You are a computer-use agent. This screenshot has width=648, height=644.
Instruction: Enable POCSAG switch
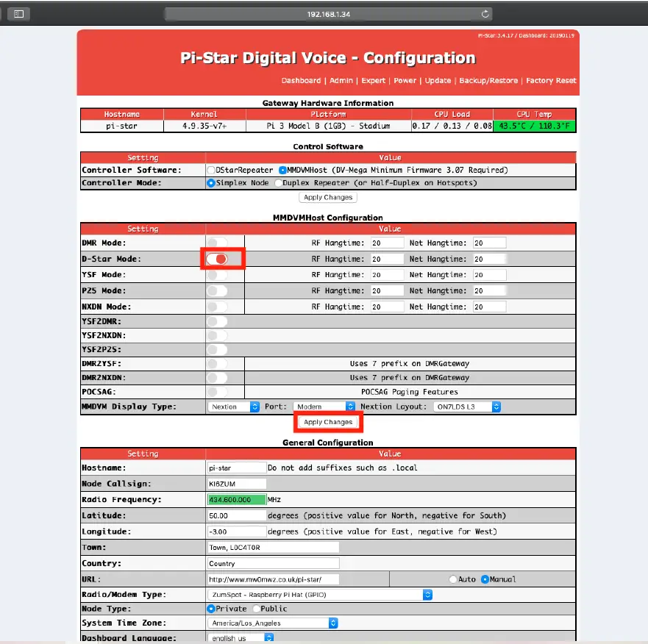[217, 392]
